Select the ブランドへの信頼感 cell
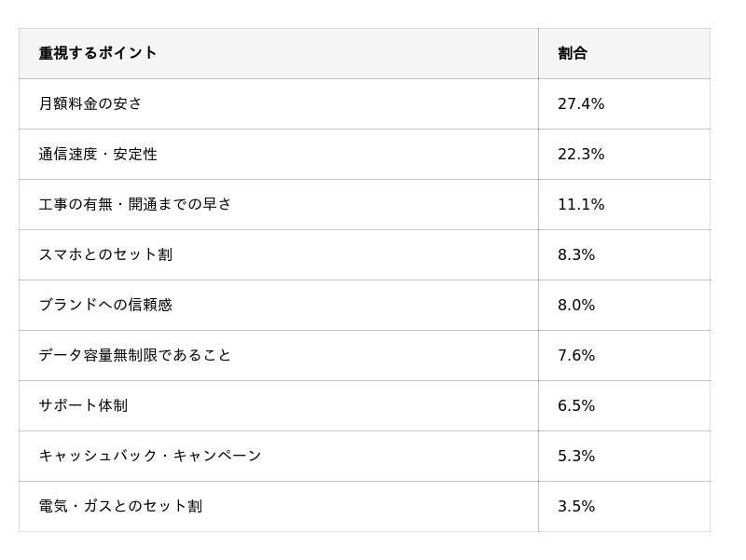This screenshot has width=746, height=560. click(x=279, y=306)
